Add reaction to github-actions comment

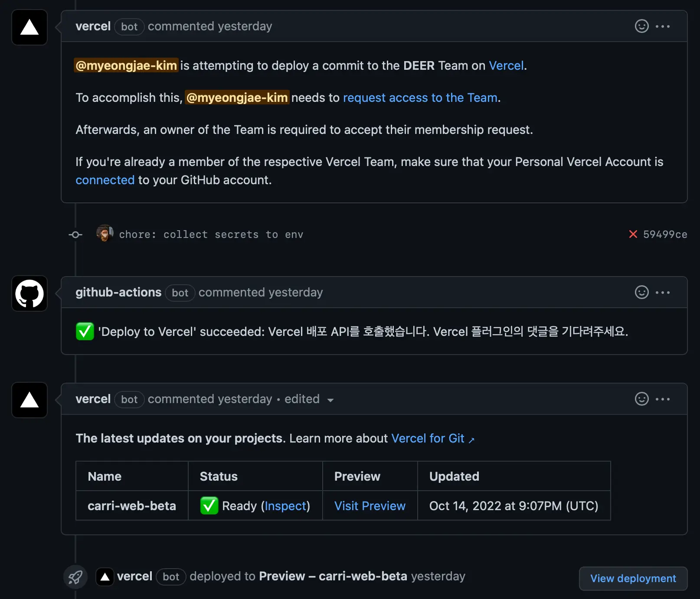point(641,293)
